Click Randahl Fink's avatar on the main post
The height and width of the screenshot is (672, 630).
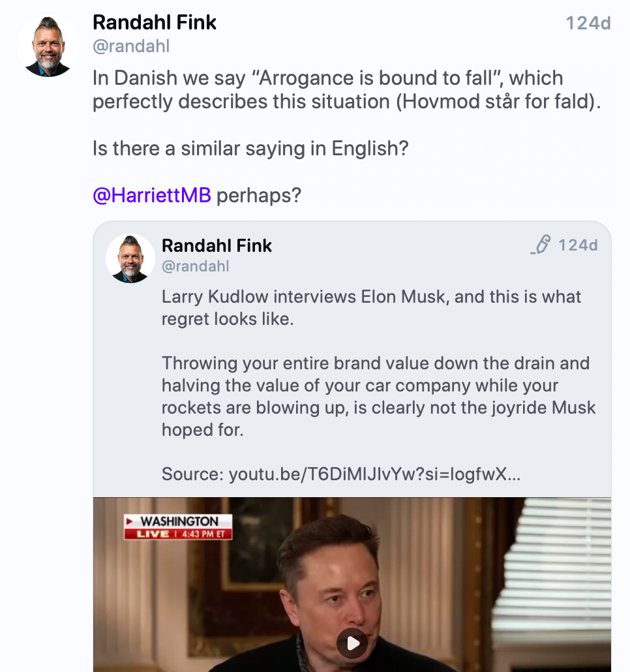coord(48,47)
